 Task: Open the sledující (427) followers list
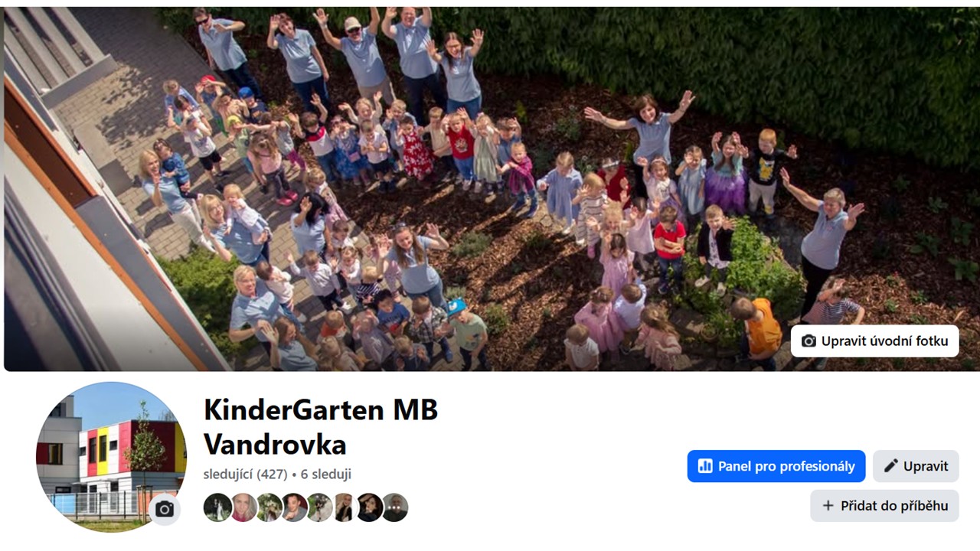pos(245,474)
